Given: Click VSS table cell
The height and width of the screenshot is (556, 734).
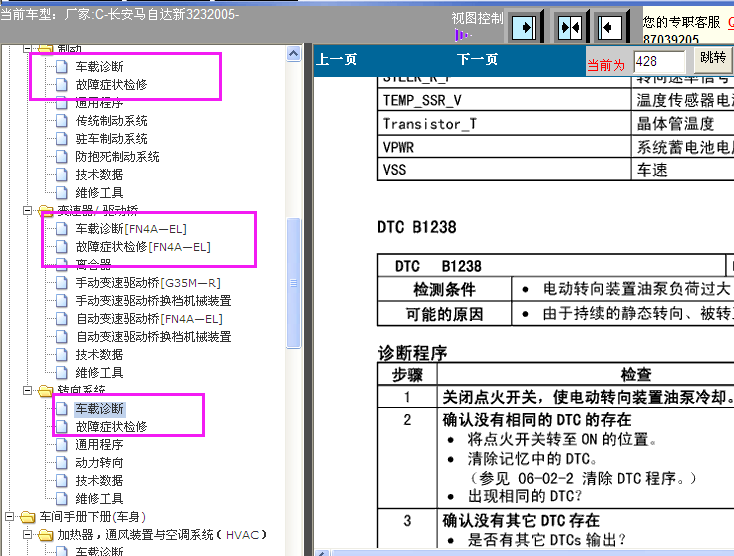Looking at the screenshot, I should point(504,169).
